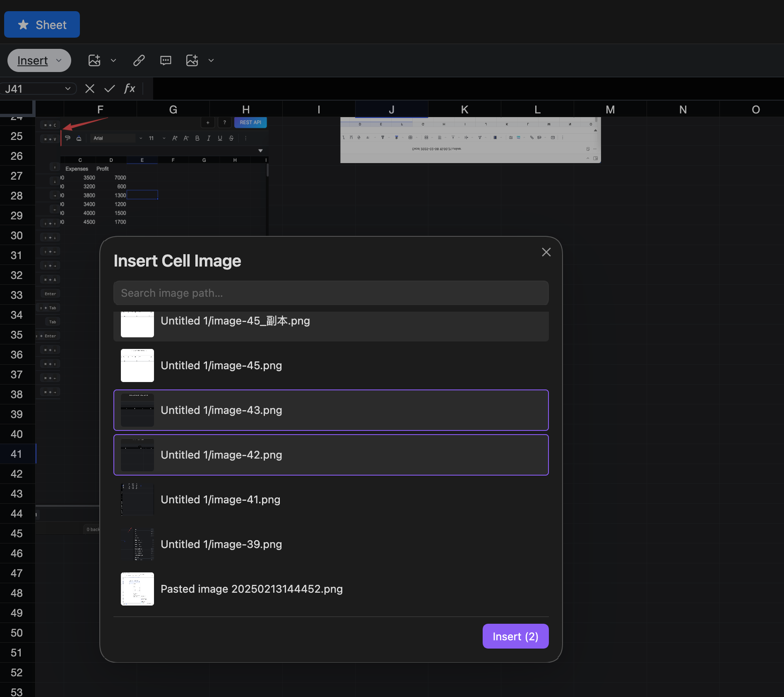Select row header 25
The height and width of the screenshot is (697, 784).
17,136
